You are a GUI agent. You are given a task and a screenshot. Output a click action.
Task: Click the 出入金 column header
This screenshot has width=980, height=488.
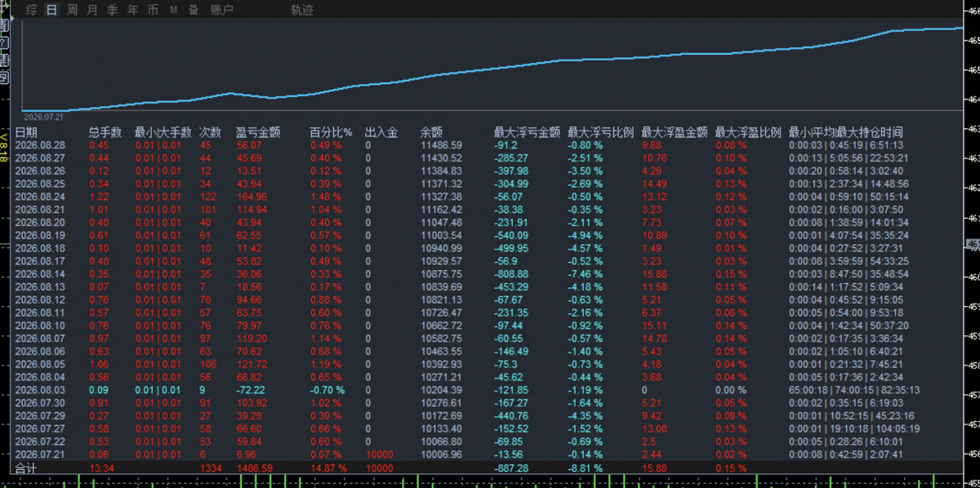(x=381, y=132)
